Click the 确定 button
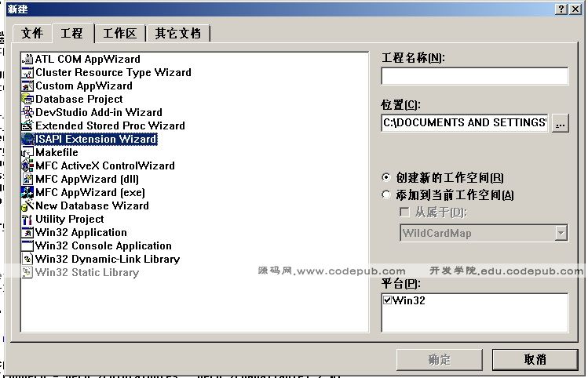Screen dimensions: 588x378 (x=440, y=360)
